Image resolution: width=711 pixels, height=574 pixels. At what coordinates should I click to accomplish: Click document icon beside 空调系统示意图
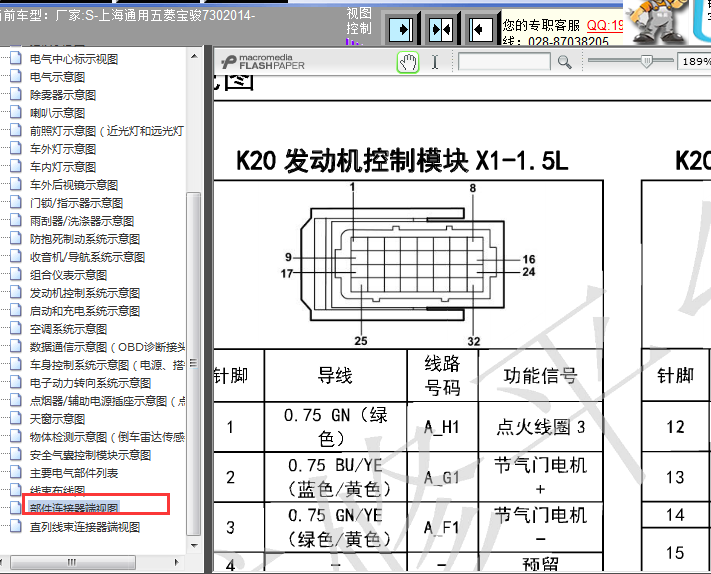pos(16,328)
